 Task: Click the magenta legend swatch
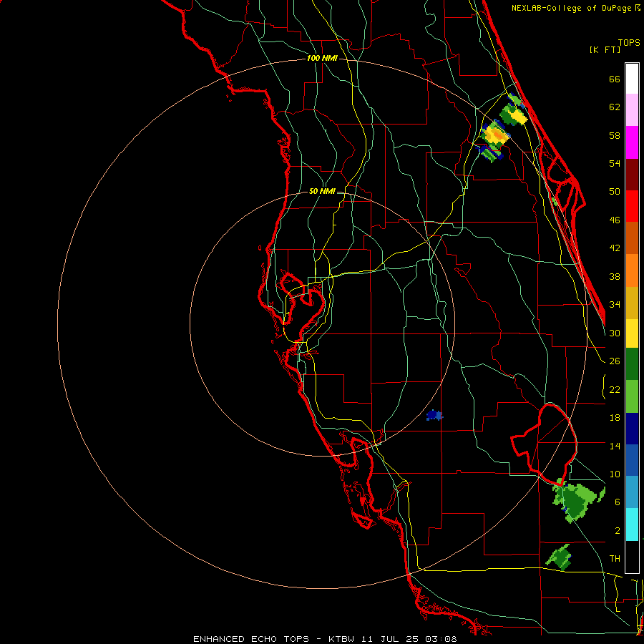632,142
